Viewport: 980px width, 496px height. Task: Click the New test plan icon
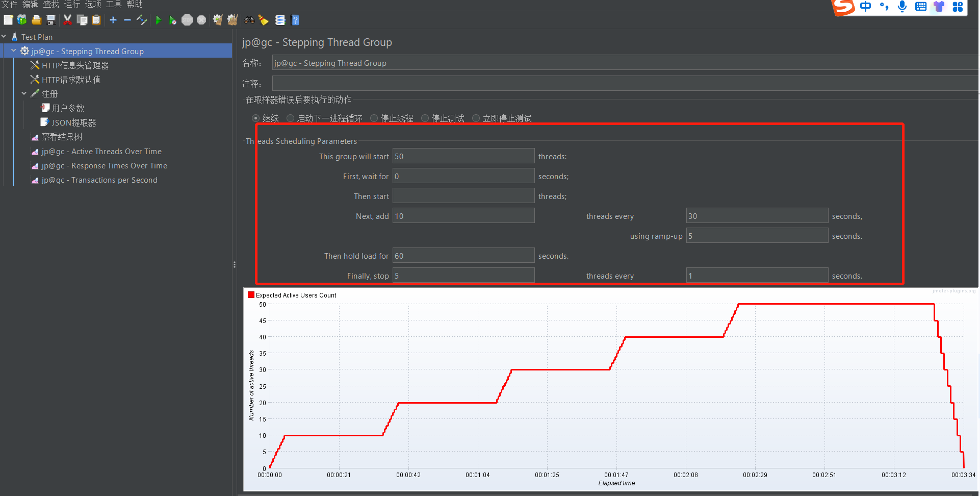(8, 20)
